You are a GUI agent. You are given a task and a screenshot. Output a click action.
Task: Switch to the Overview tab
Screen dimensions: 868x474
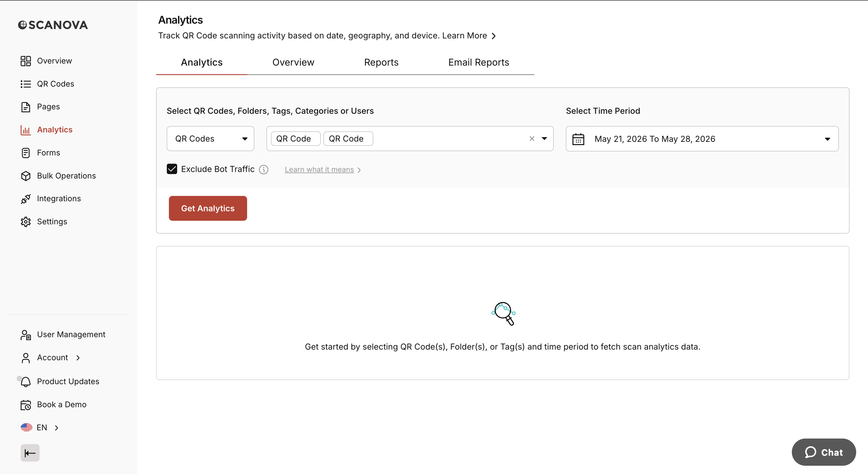[293, 62]
